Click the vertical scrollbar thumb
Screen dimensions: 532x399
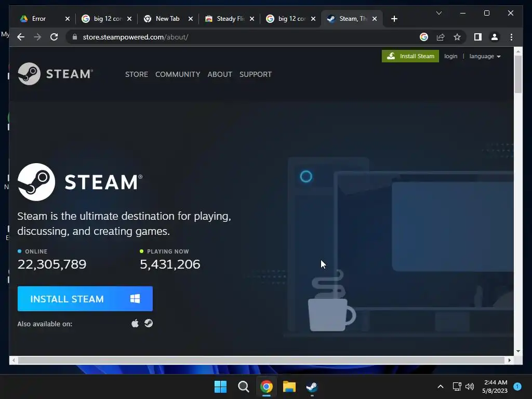coord(518,74)
